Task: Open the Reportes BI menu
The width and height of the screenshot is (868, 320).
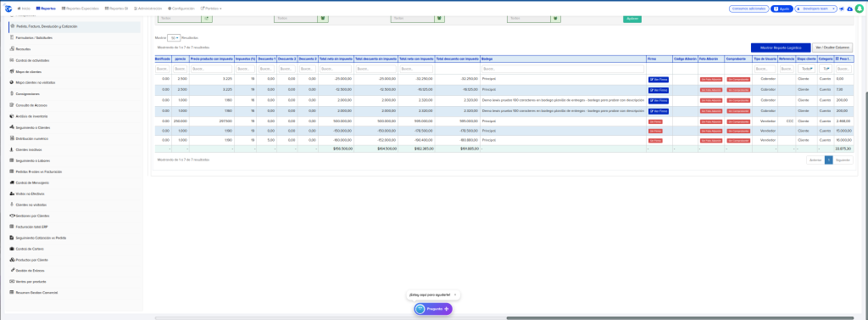Action: click(116, 8)
